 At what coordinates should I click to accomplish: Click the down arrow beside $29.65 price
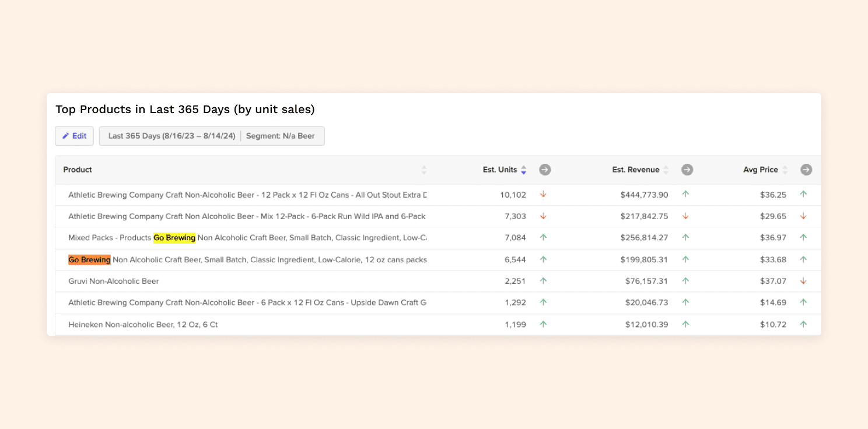tap(803, 216)
